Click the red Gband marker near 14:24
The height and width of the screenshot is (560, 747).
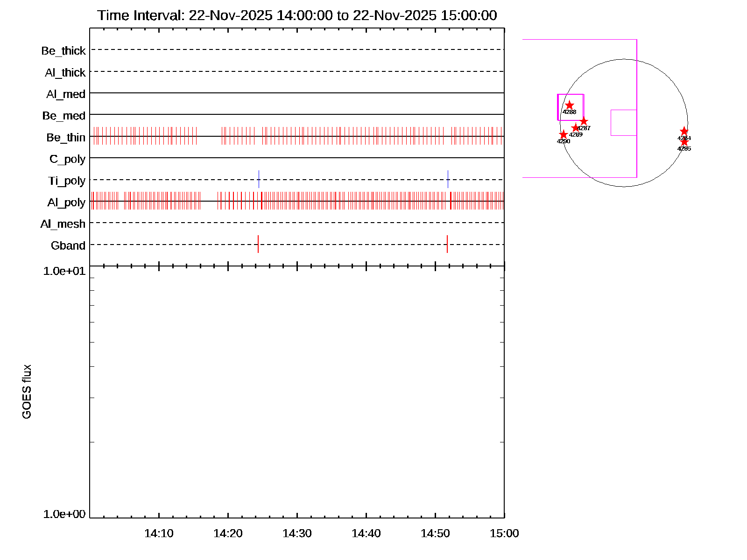click(x=258, y=244)
